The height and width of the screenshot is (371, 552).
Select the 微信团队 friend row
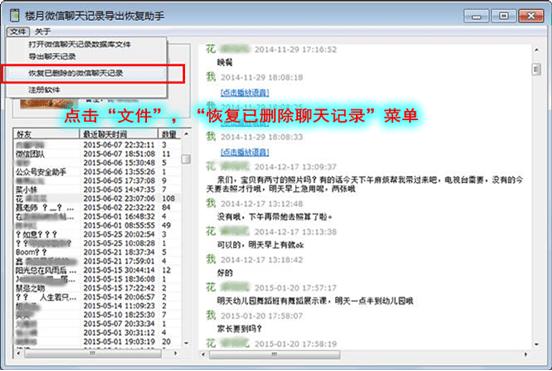[x=98, y=154]
